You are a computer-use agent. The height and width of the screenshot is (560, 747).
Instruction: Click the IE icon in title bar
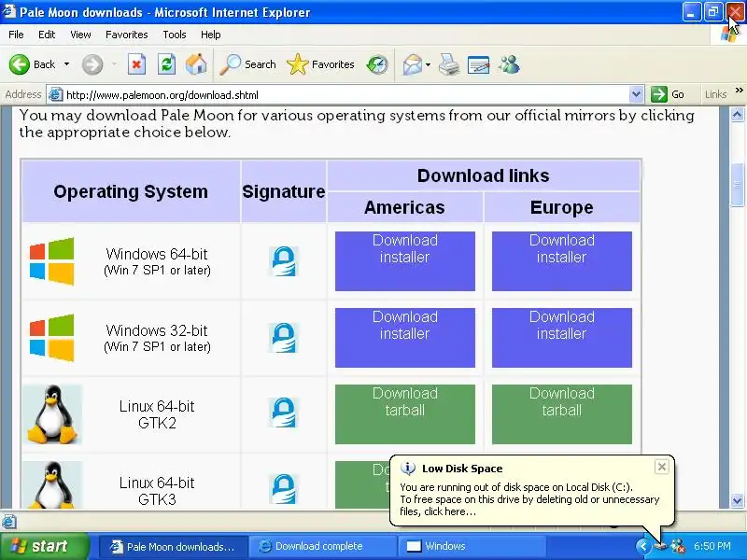tap(9, 11)
